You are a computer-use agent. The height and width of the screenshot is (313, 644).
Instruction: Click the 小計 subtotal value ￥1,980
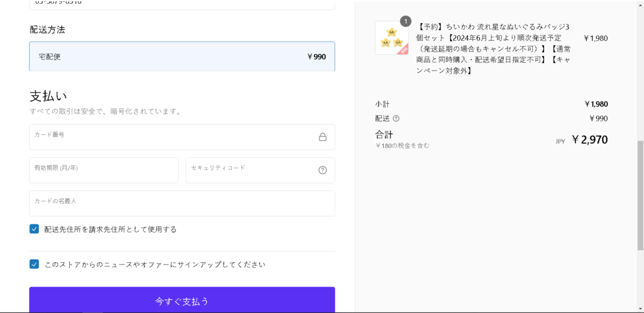pyautogui.click(x=596, y=104)
